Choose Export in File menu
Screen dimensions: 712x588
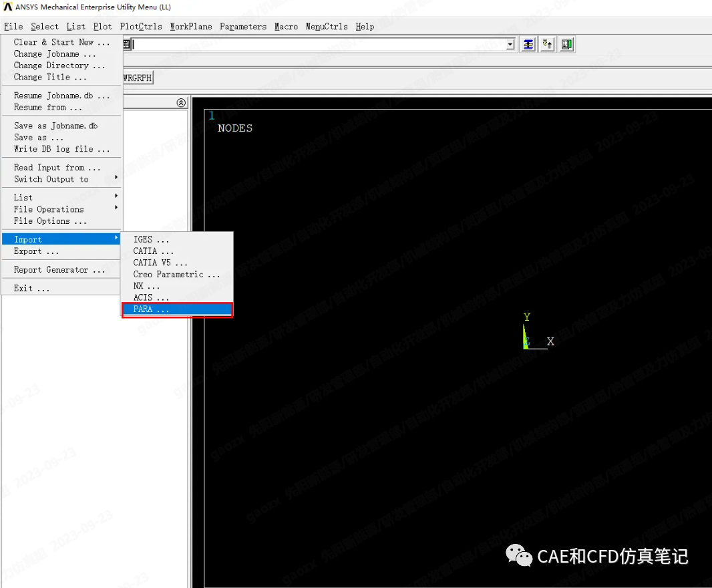(61, 251)
